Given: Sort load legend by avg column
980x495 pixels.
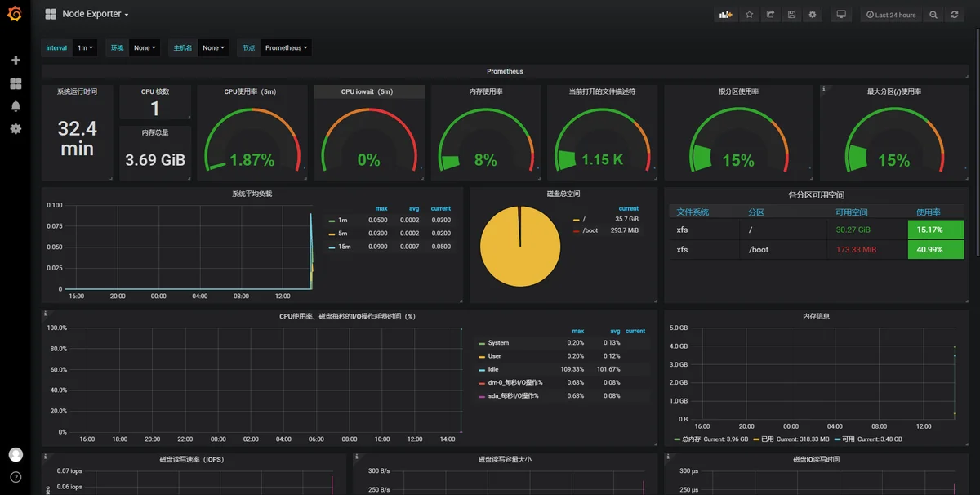Looking at the screenshot, I should click(414, 208).
